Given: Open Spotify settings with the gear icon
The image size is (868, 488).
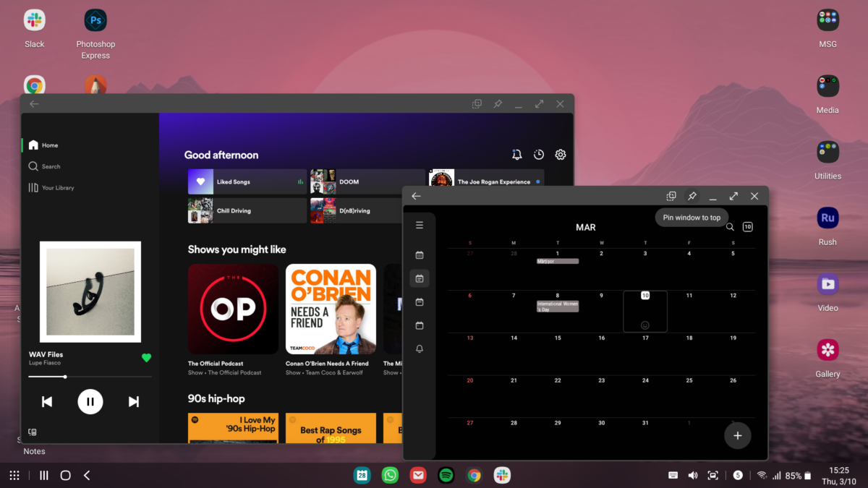Looking at the screenshot, I should (560, 154).
